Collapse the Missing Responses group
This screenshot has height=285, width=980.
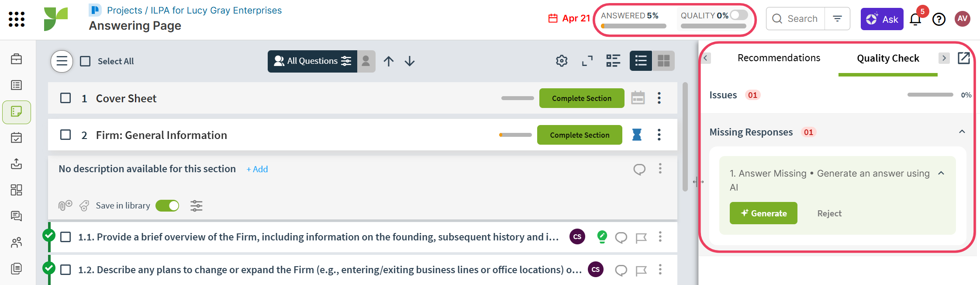pyautogui.click(x=962, y=132)
